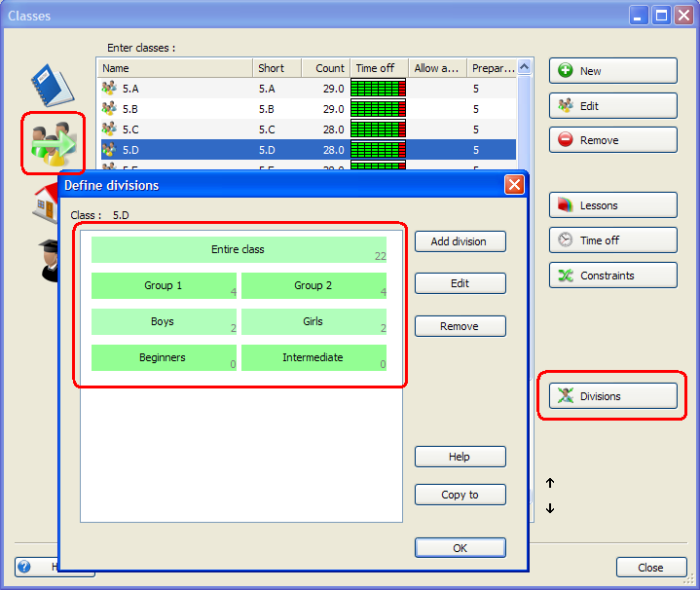The image size is (700, 590).
Task: Open the Time off settings
Action: point(612,240)
